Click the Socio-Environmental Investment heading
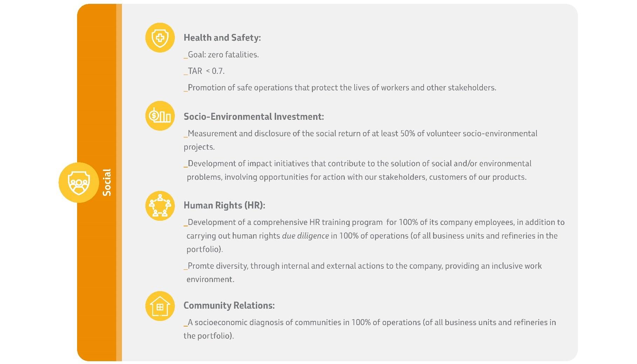Screen dimensions: 637x364 click(254, 117)
